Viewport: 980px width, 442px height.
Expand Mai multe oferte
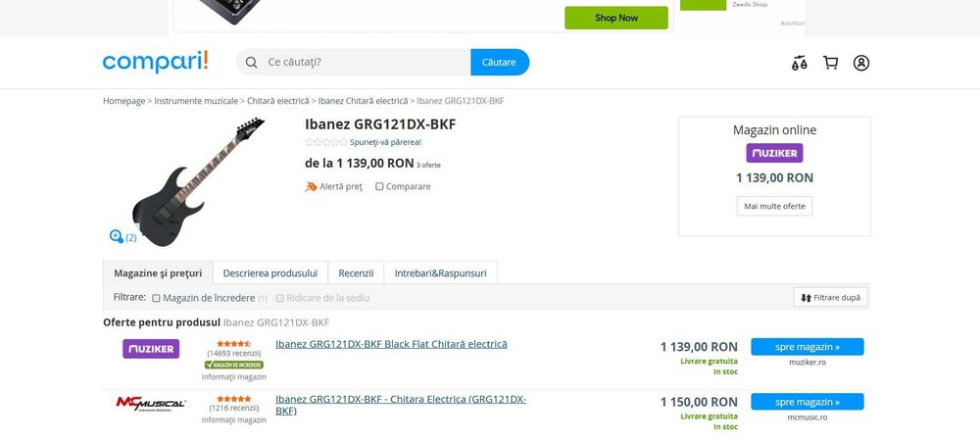(774, 206)
